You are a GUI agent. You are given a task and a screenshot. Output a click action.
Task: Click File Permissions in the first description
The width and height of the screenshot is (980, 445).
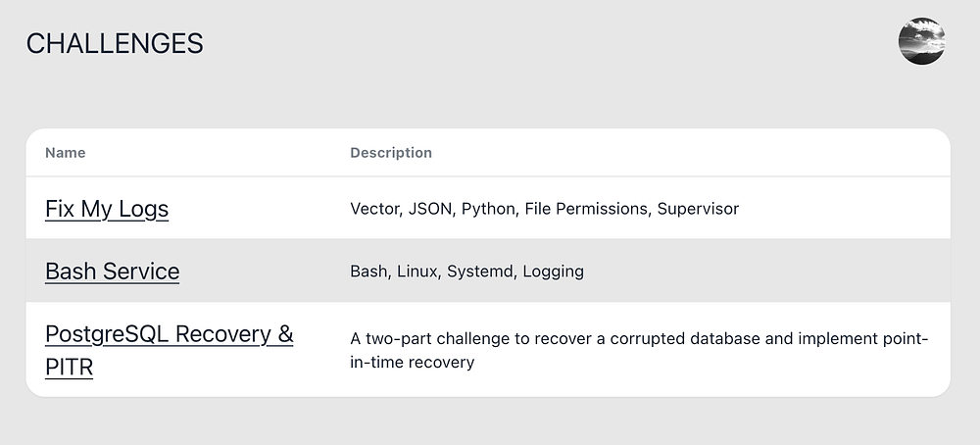tap(586, 209)
